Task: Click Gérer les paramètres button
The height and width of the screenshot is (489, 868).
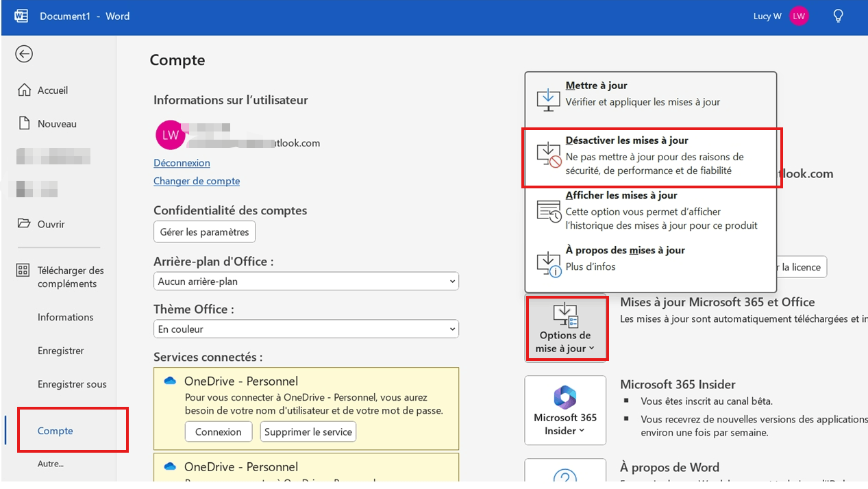Action: (x=204, y=231)
